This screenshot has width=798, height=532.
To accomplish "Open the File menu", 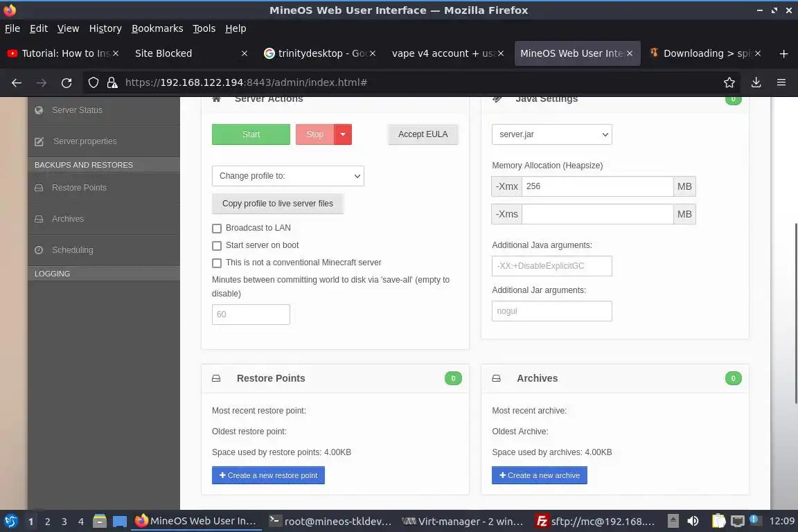I will pyautogui.click(x=12, y=28).
